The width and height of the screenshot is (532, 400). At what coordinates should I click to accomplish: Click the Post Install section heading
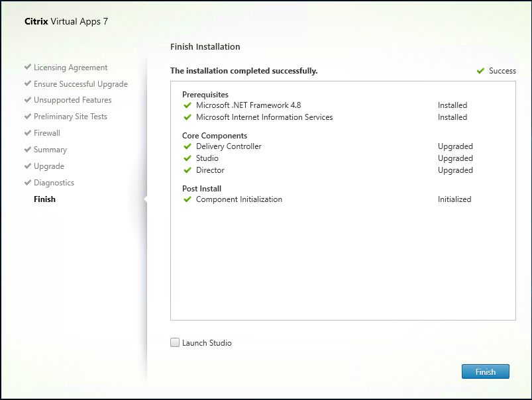point(201,189)
